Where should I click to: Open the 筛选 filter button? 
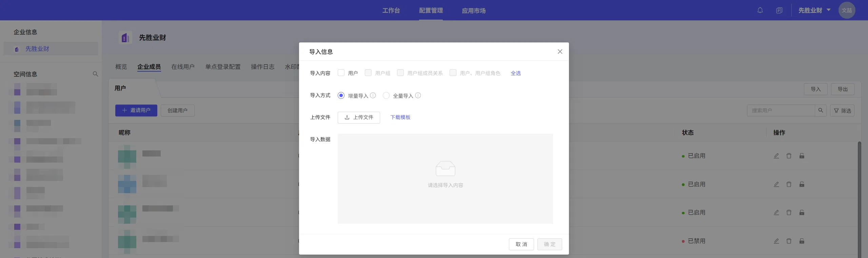coord(842,110)
